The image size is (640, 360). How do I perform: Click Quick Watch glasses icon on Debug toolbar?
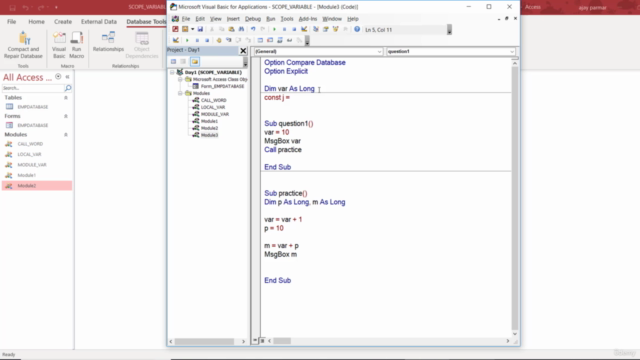click(289, 40)
